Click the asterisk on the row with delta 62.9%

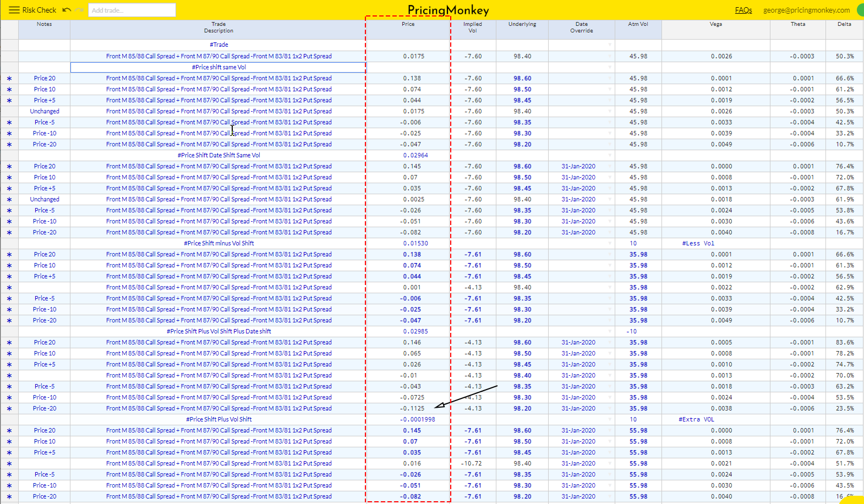pyautogui.click(x=9, y=287)
